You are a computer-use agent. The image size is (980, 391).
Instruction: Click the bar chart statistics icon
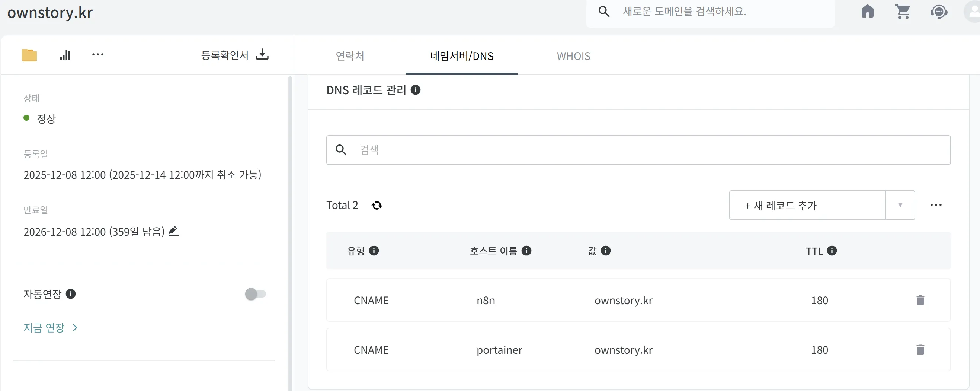65,55
